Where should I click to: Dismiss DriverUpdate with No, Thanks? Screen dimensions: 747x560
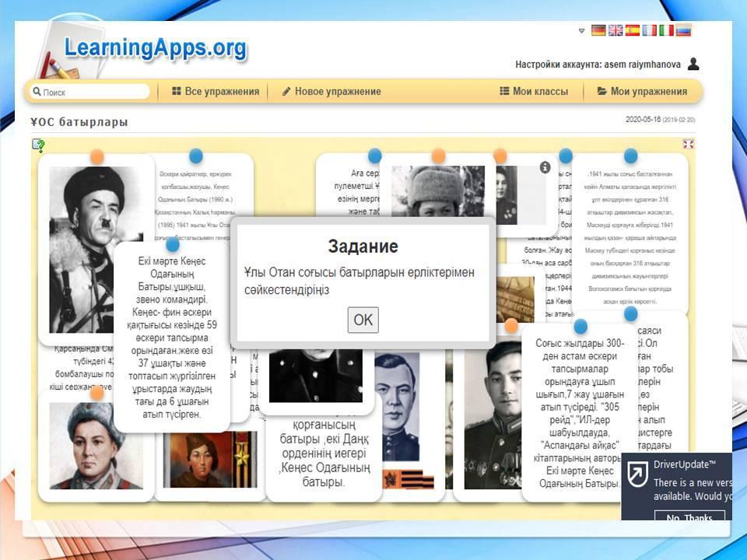click(x=690, y=516)
